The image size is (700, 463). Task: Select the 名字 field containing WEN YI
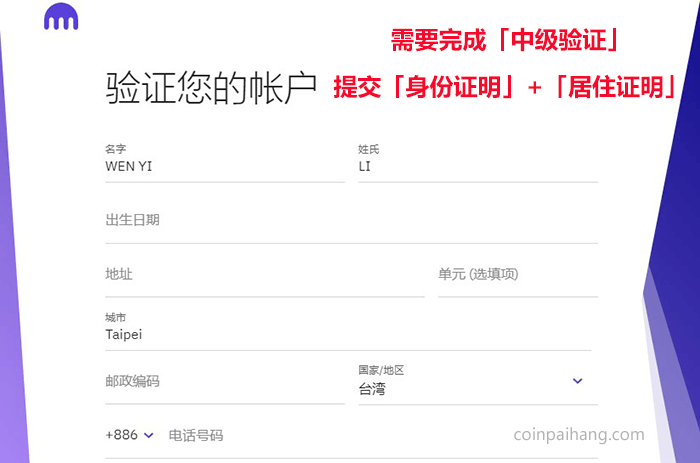point(225,163)
